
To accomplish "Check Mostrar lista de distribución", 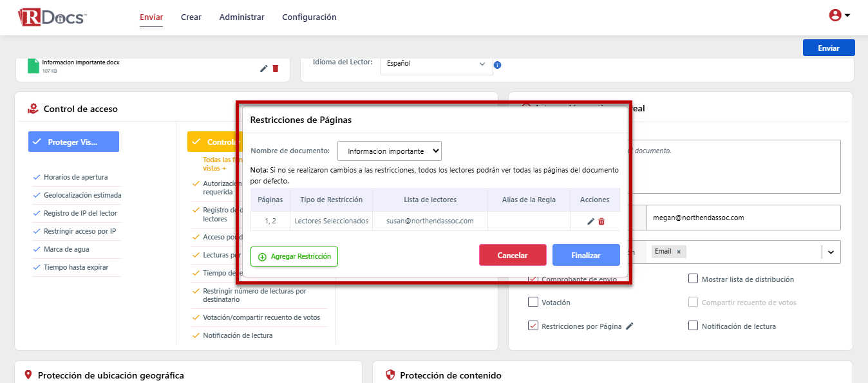I will [x=693, y=279].
